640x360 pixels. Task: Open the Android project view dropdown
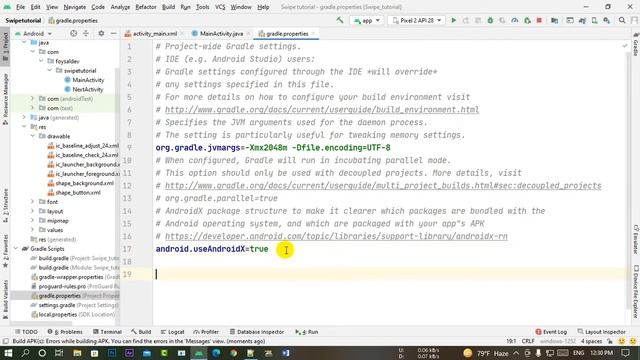pos(33,33)
